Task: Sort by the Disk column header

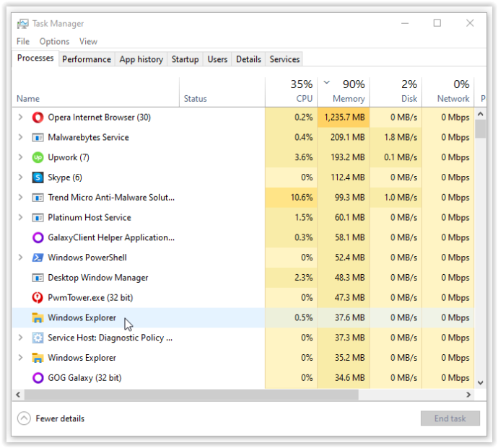Action: [x=396, y=92]
